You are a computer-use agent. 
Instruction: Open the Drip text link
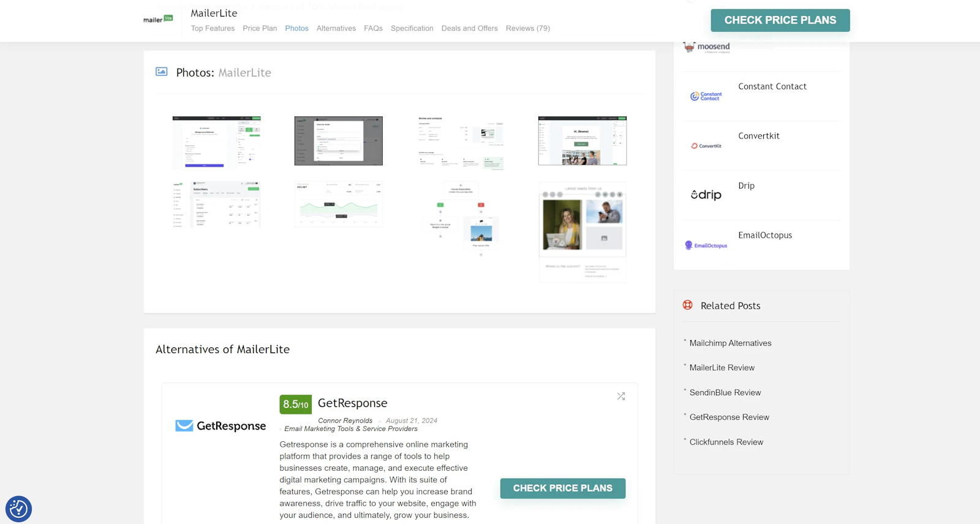pyautogui.click(x=746, y=186)
